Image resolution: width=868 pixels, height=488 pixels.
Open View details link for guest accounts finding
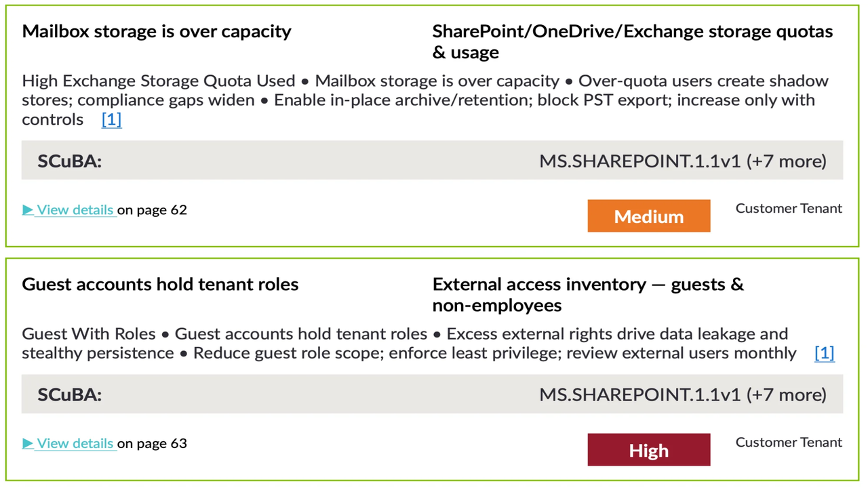[75, 444]
